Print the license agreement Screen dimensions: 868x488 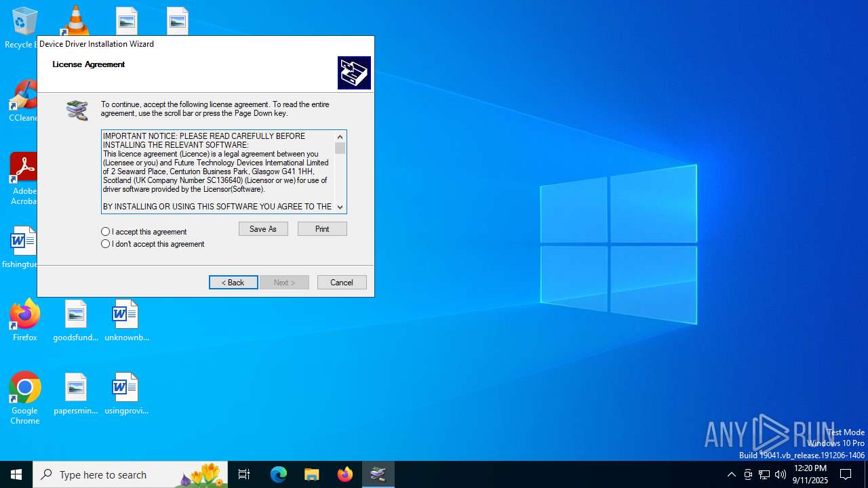tap(322, 229)
